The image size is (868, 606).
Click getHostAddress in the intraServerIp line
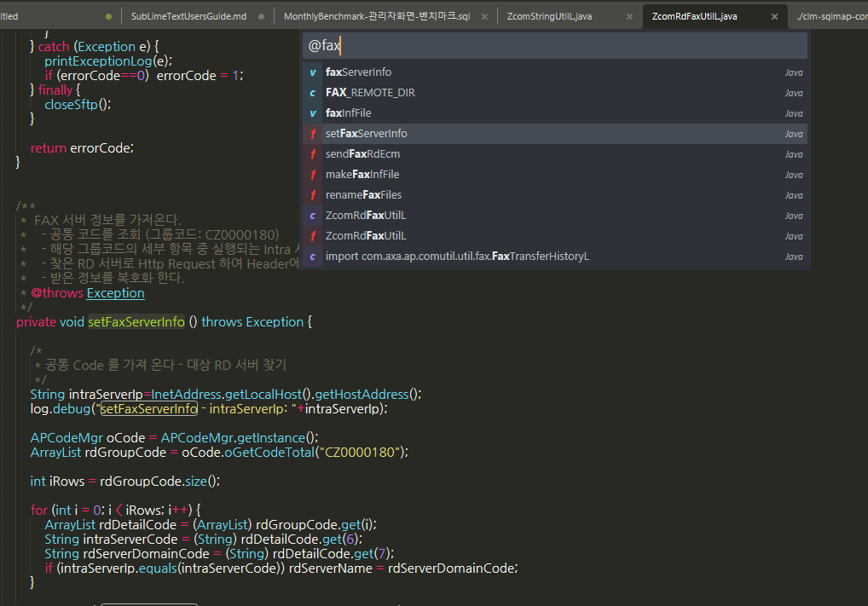point(362,395)
